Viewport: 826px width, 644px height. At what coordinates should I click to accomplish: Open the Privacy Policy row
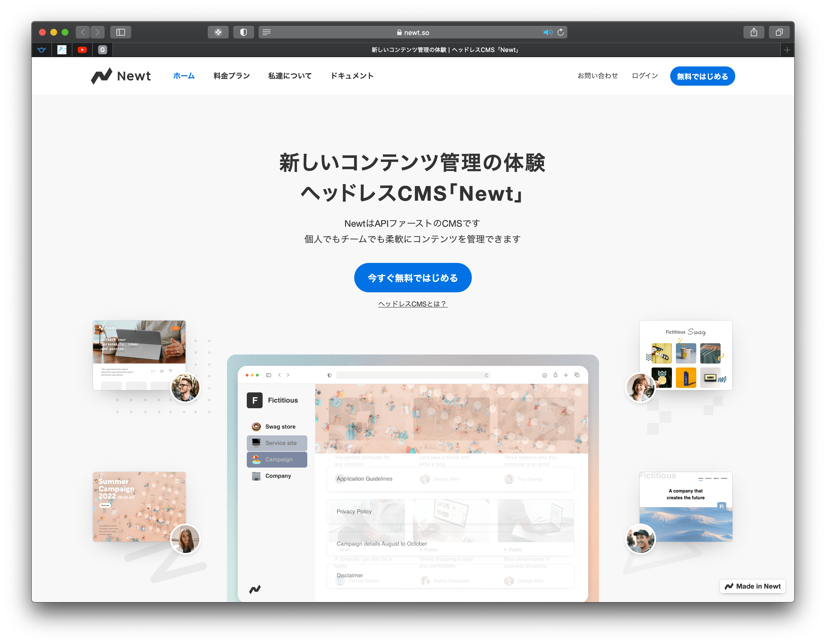(x=450, y=512)
